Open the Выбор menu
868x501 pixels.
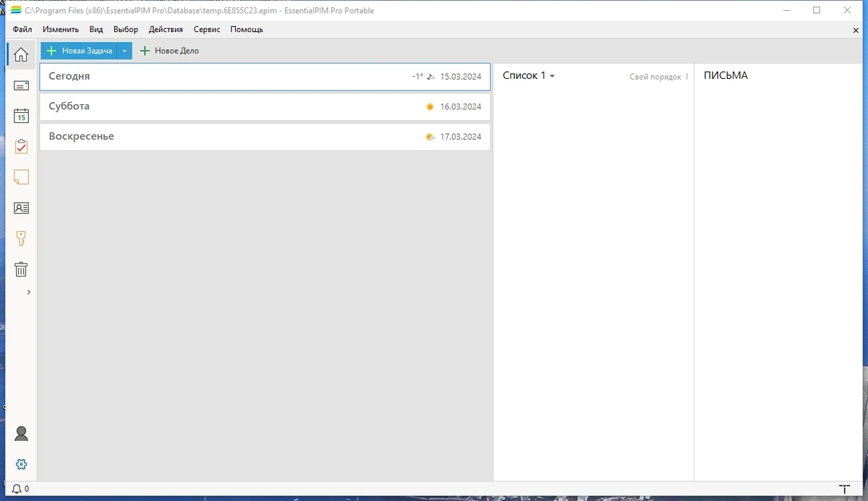126,30
